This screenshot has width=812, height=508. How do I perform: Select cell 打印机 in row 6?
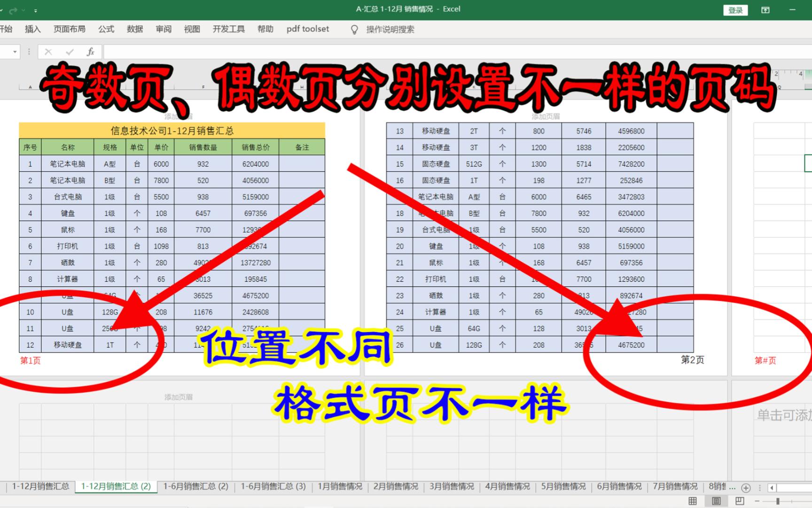[68, 246]
